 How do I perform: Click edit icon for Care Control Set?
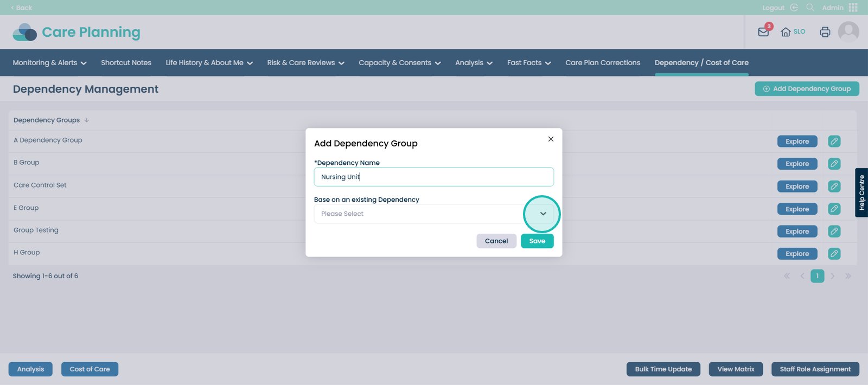(x=834, y=187)
